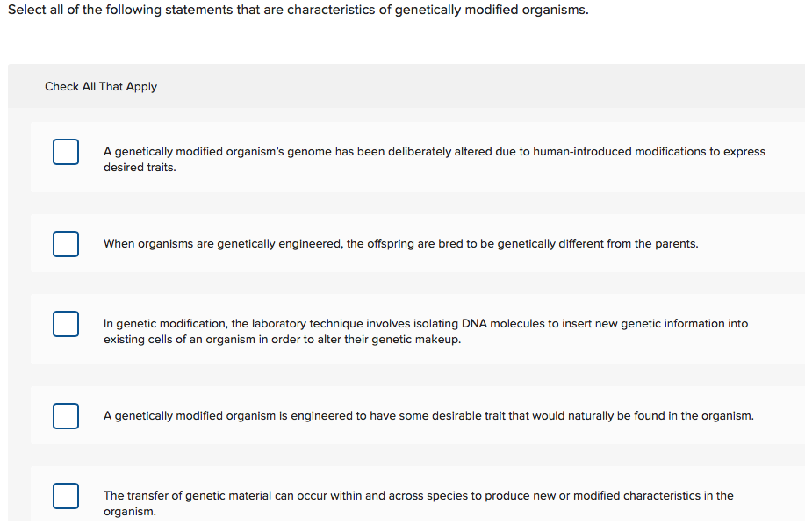
Task: Select the statement mentioning genetically engineered offspring
Action: click(401, 243)
